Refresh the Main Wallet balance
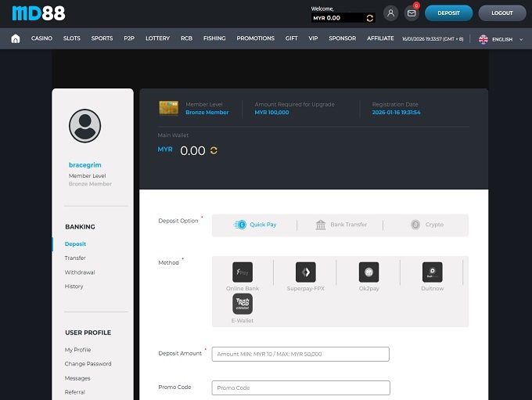This screenshot has height=400, width=532. 214,150
